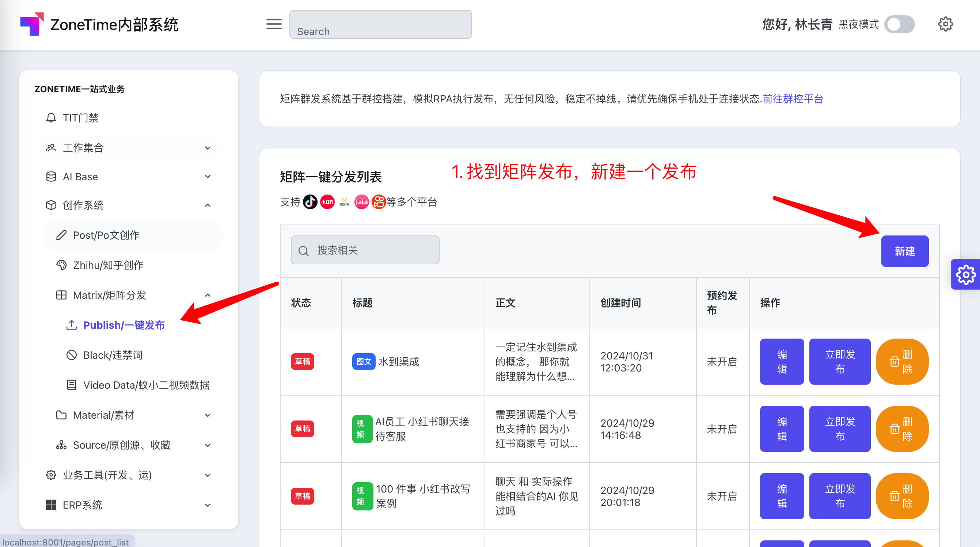
Task: Click the Video Data list icon
Action: point(72,385)
